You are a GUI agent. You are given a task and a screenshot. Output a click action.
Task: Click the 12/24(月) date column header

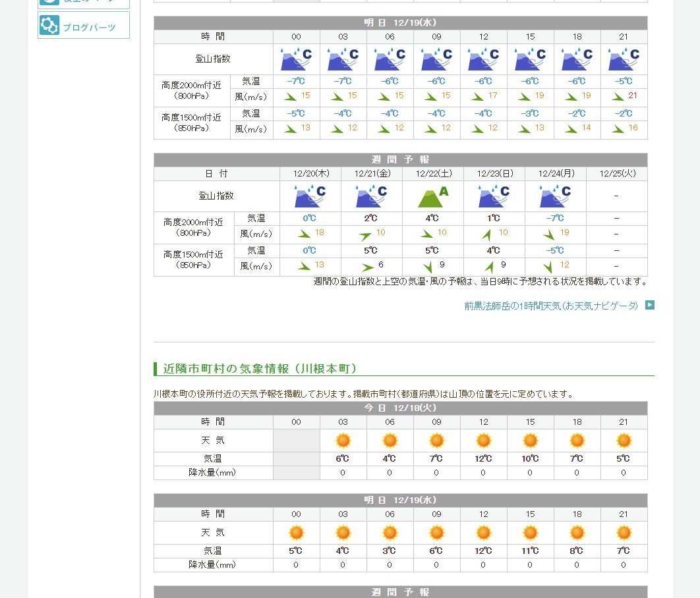click(x=556, y=174)
